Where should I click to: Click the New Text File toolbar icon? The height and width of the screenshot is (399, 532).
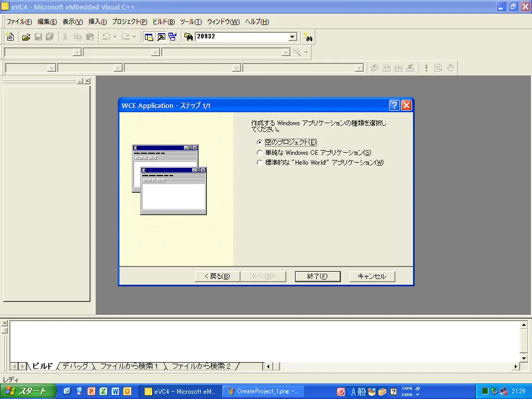click(x=10, y=37)
